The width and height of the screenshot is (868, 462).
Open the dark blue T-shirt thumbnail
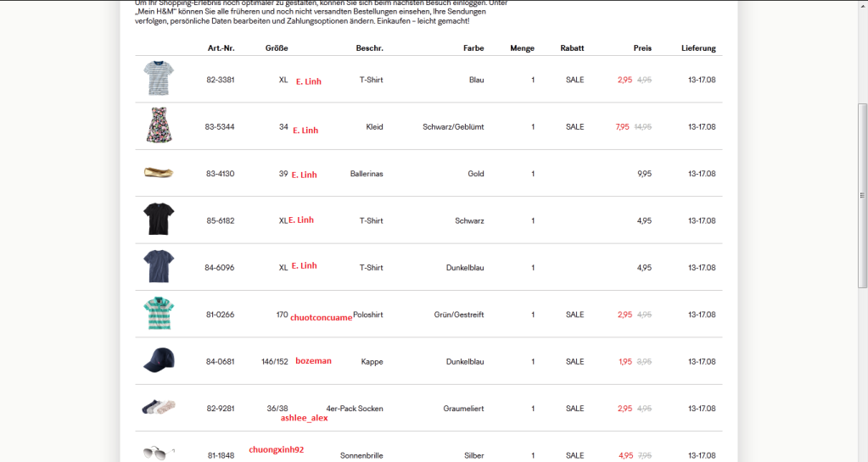(x=159, y=266)
